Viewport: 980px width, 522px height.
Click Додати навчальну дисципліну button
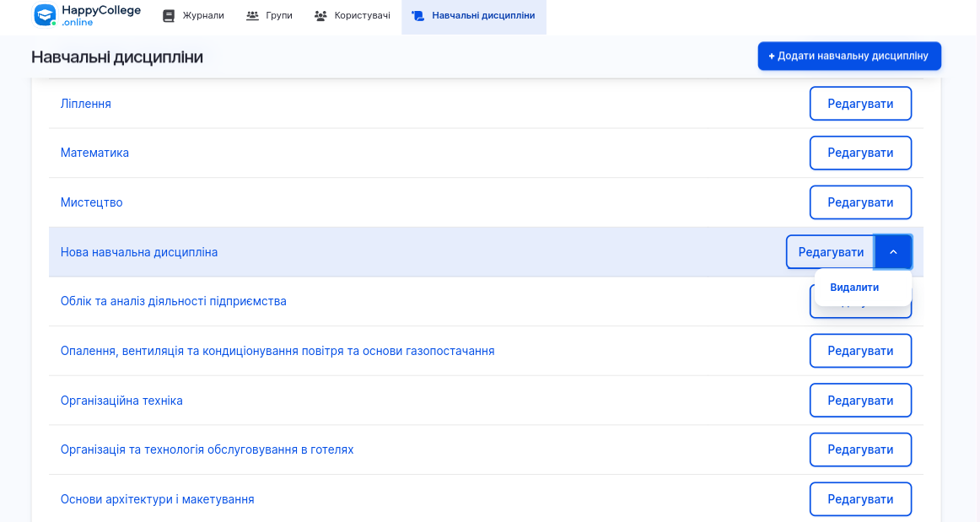click(849, 56)
